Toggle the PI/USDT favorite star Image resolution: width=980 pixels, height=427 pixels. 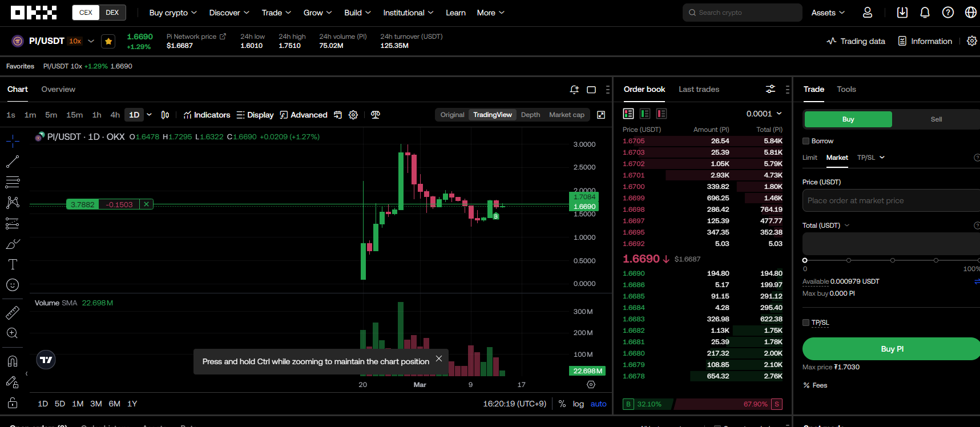(x=108, y=41)
